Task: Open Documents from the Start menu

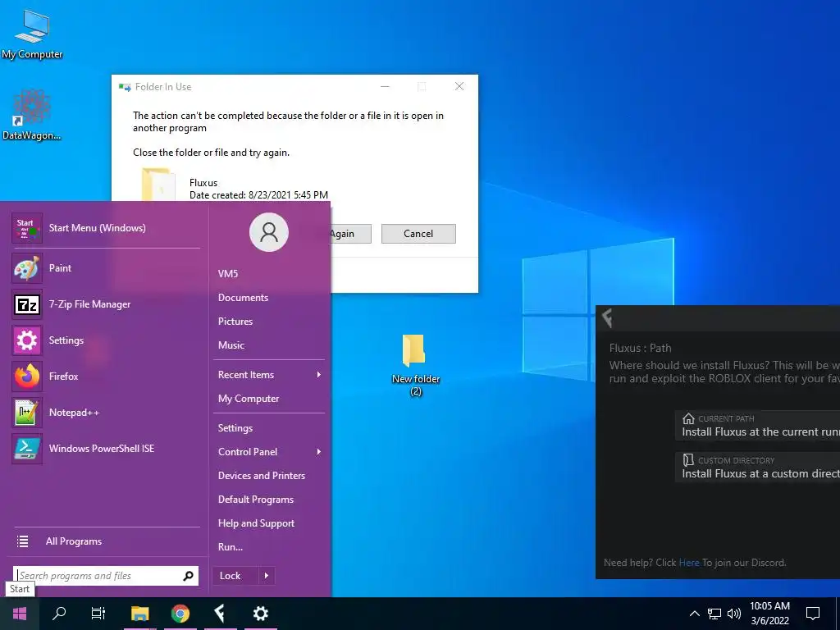Action: [243, 297]
